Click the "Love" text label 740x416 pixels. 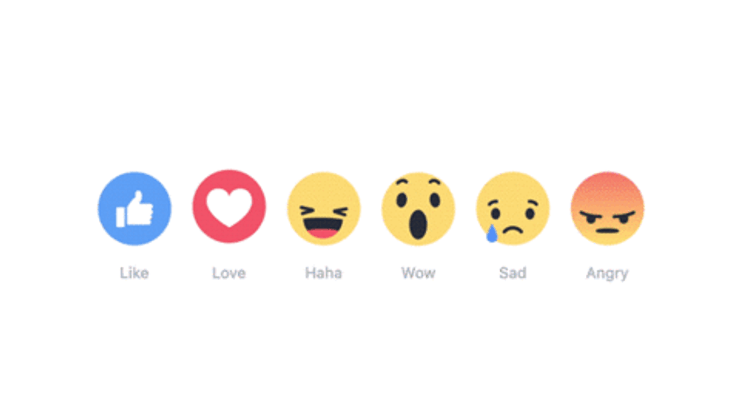(229, 273)
